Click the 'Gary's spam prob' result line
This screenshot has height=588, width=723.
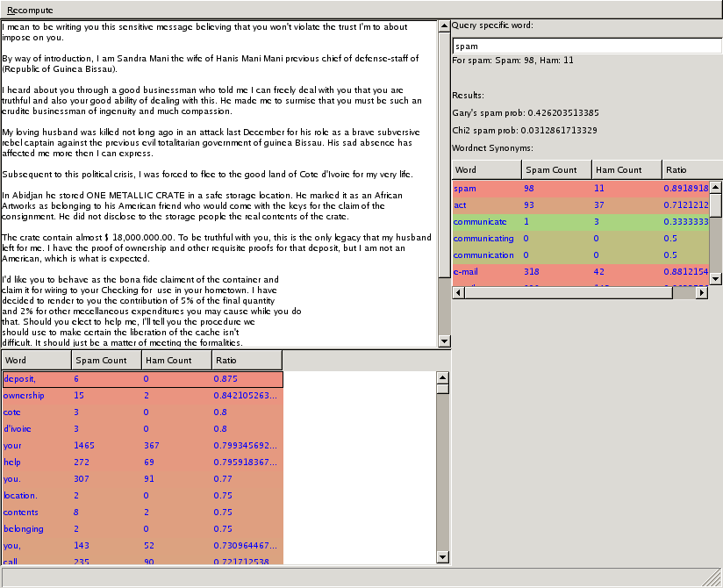click(x=526, y=113)
